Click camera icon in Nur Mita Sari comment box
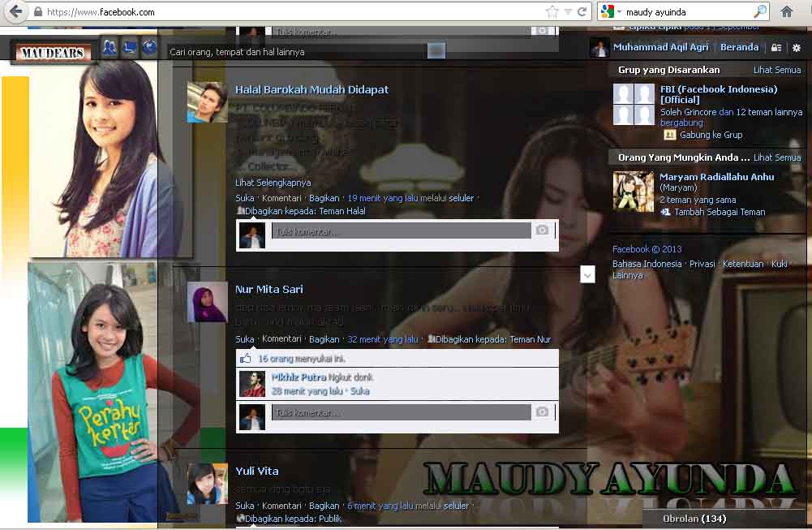This screenshot has height=530, width=812. click(542, 412)
